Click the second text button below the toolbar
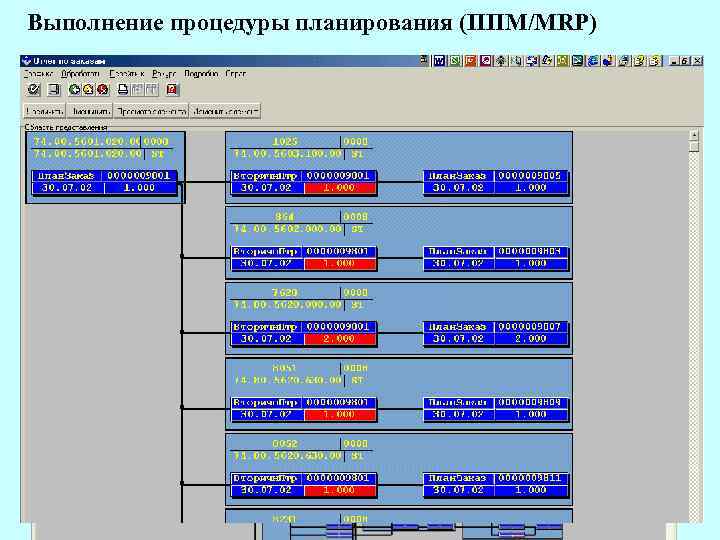720x540 pixels. point(90,111)
